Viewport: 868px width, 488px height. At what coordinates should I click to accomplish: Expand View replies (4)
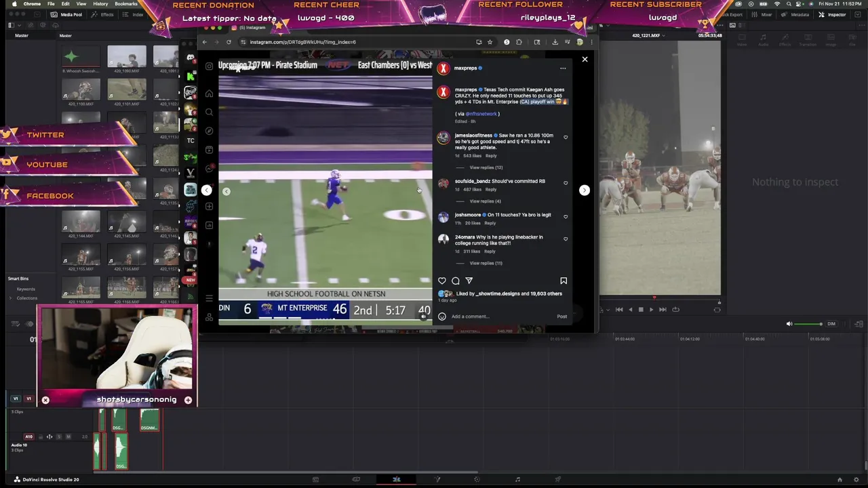tap(485, 201)
